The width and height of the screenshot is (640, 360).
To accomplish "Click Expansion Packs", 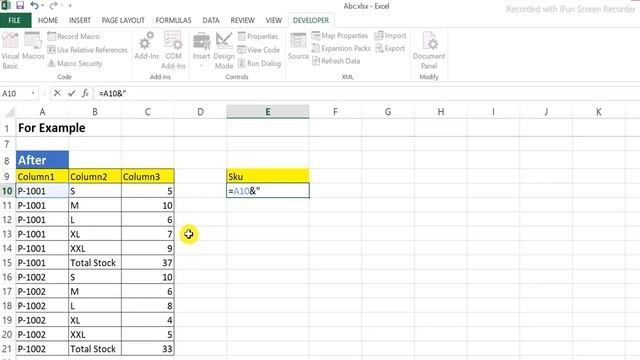I will [341, 48].
